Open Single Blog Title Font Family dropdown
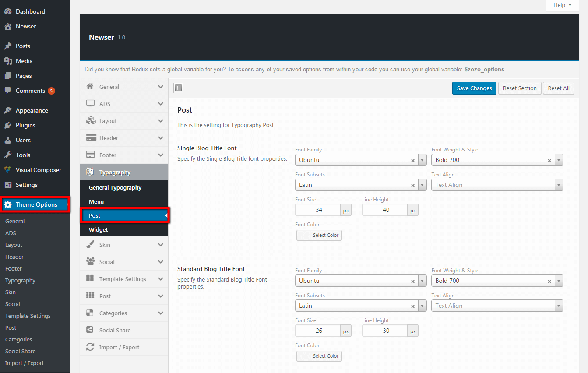 422,160
